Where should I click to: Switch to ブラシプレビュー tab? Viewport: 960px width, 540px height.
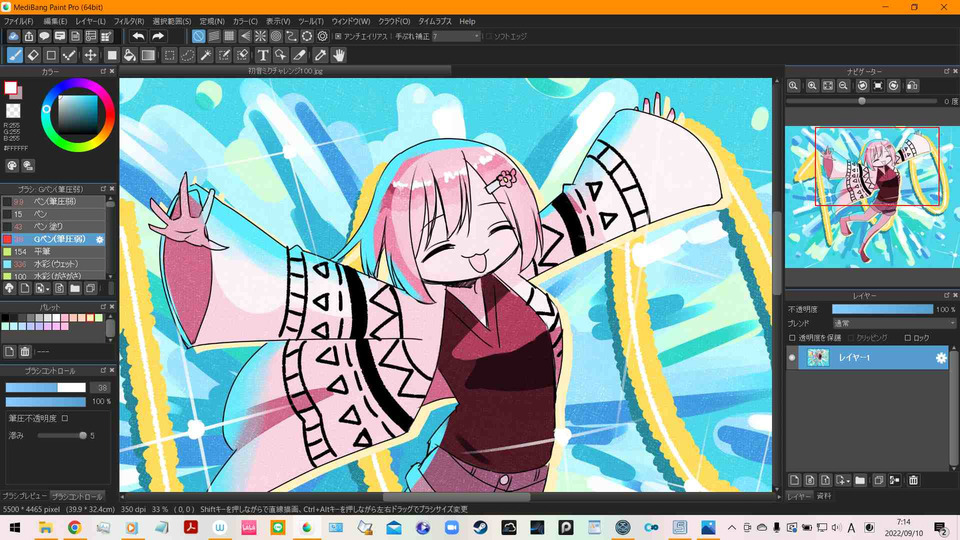(24, 496)
